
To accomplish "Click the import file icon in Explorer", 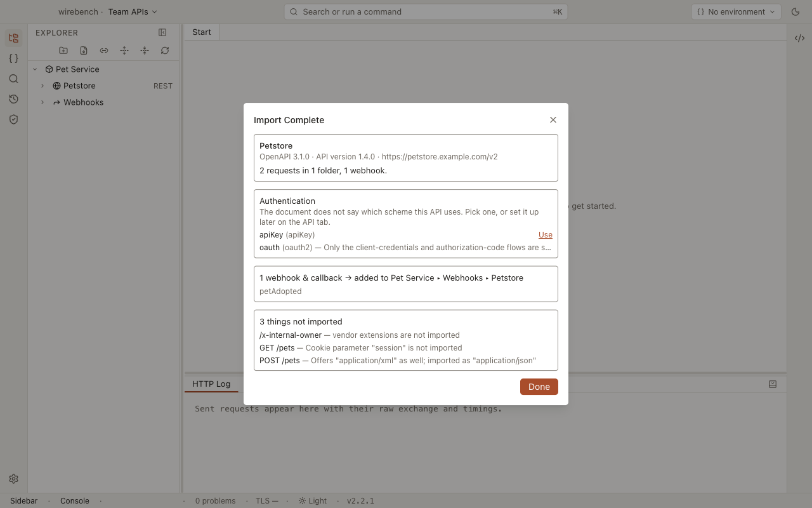I will coord(84,51).
